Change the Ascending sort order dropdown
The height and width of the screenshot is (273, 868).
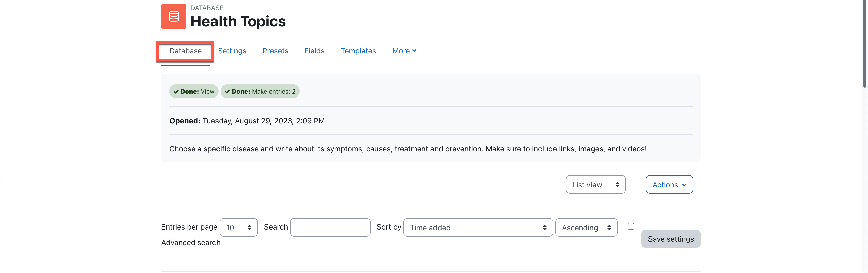[x=586, y=227]
